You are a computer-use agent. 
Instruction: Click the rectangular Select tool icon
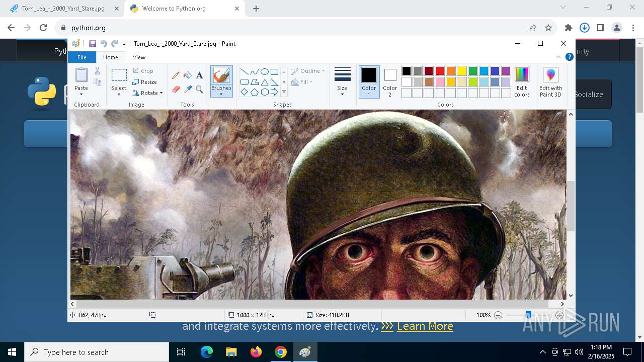coord(119,75)
